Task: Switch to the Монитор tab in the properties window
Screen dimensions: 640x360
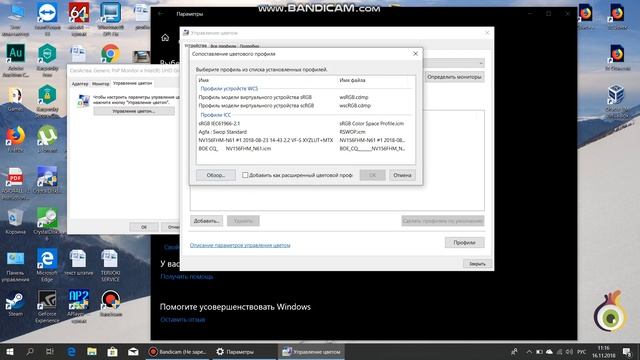Action: (x=100, y=83)
